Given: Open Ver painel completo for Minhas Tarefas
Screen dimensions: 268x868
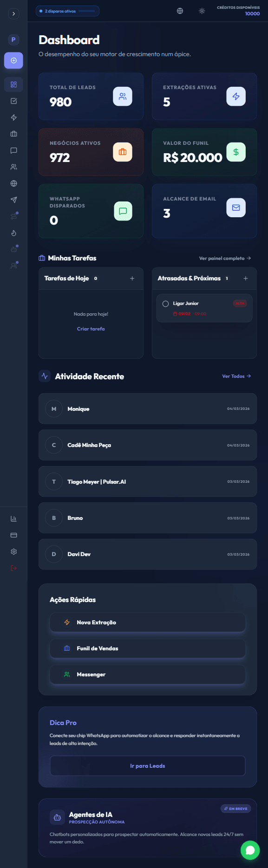Looking at the screenshot, I should point(225,258).
